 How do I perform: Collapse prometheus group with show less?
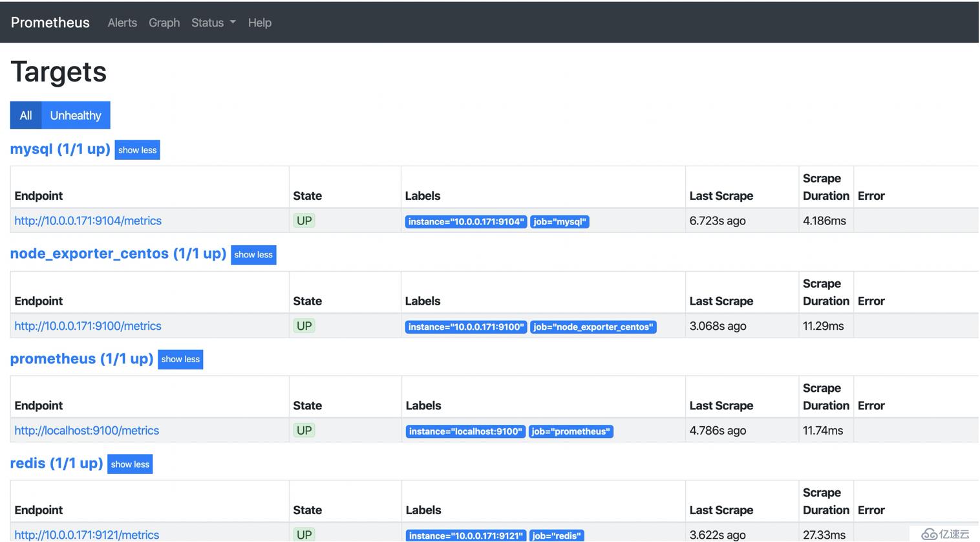(180, 360)
